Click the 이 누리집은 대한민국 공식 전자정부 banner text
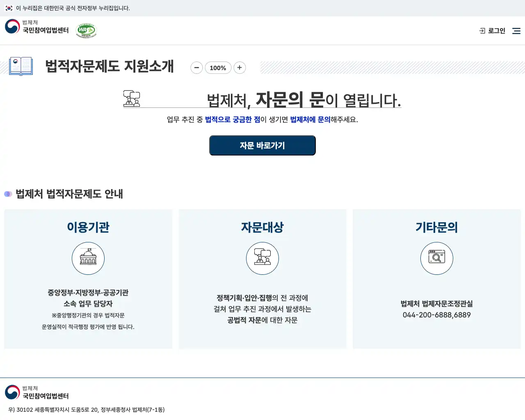Screen dimensions: 525x420 tap(73, 8)
